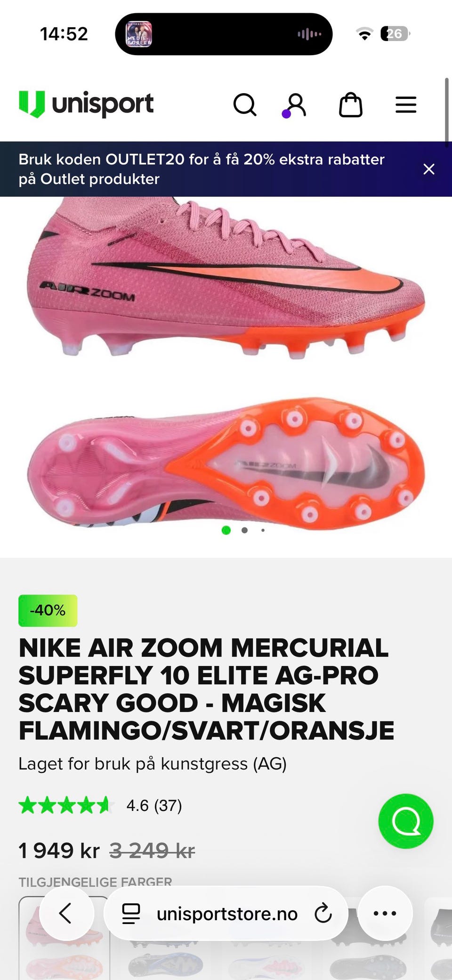Image resolution: width=452 pixels, height=980 pixels.
Task: Reload the page with the refresh icon
Action: click(x=323, y=913)
